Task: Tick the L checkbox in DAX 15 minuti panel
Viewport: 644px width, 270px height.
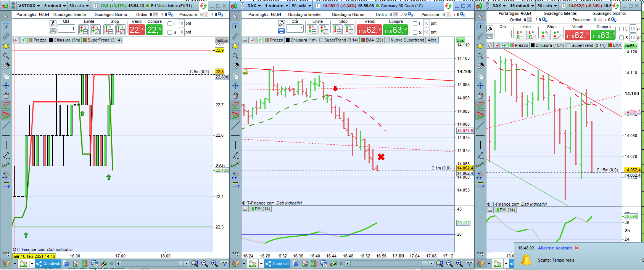Action: click(621, 29)
